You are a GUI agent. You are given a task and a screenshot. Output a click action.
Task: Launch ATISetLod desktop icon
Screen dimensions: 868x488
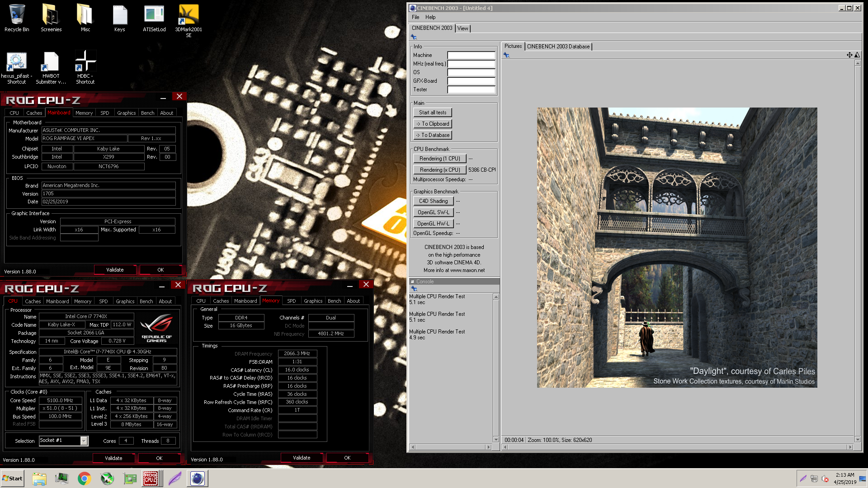[154, 18]
